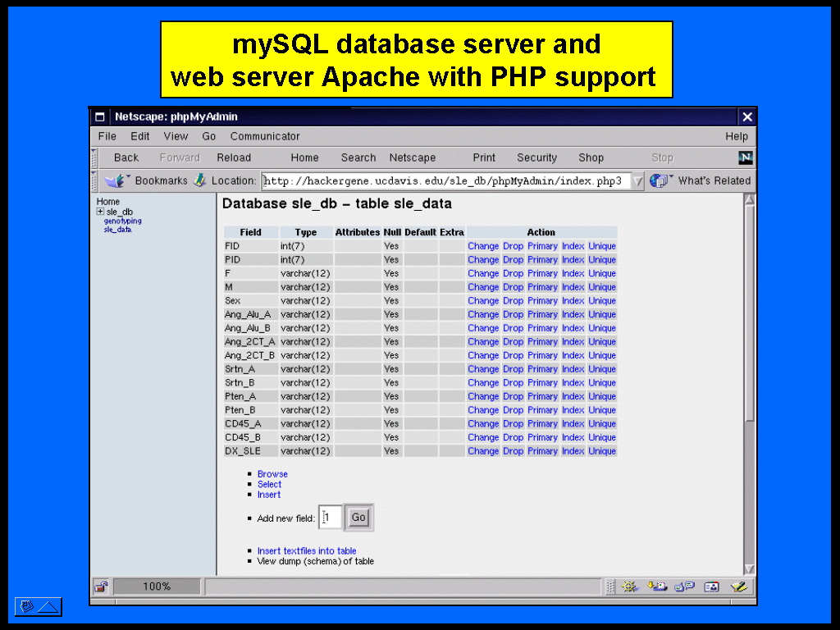Open the Help menu

point(736,136)
